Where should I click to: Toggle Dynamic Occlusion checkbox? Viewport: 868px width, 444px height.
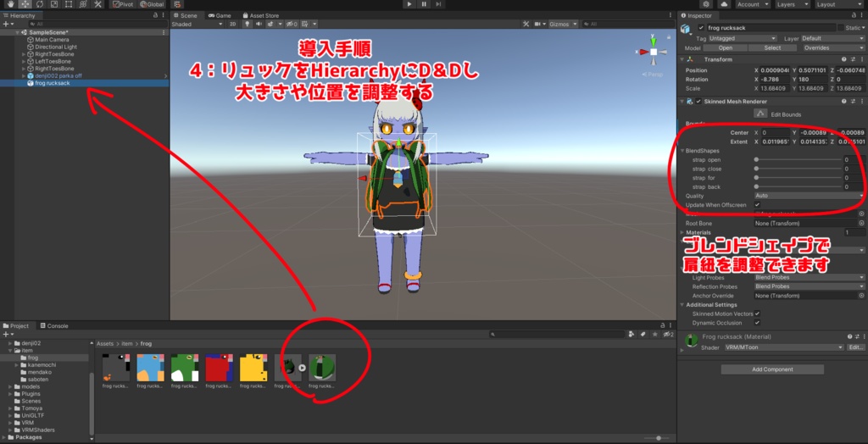(x=757, y=323)
